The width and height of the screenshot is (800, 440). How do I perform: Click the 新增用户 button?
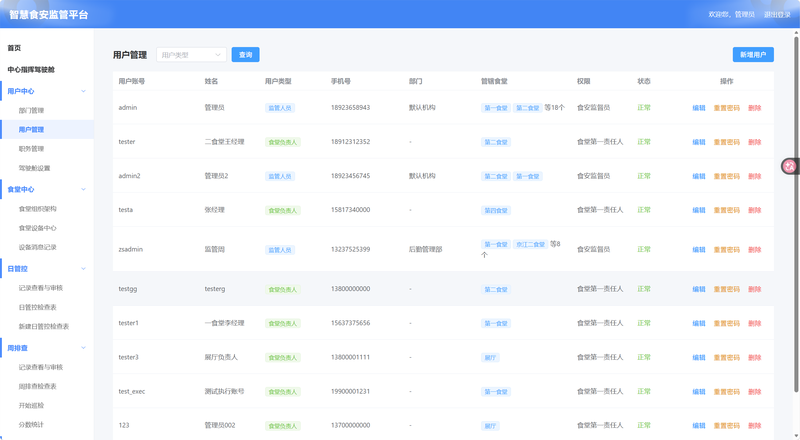(753, 55)
